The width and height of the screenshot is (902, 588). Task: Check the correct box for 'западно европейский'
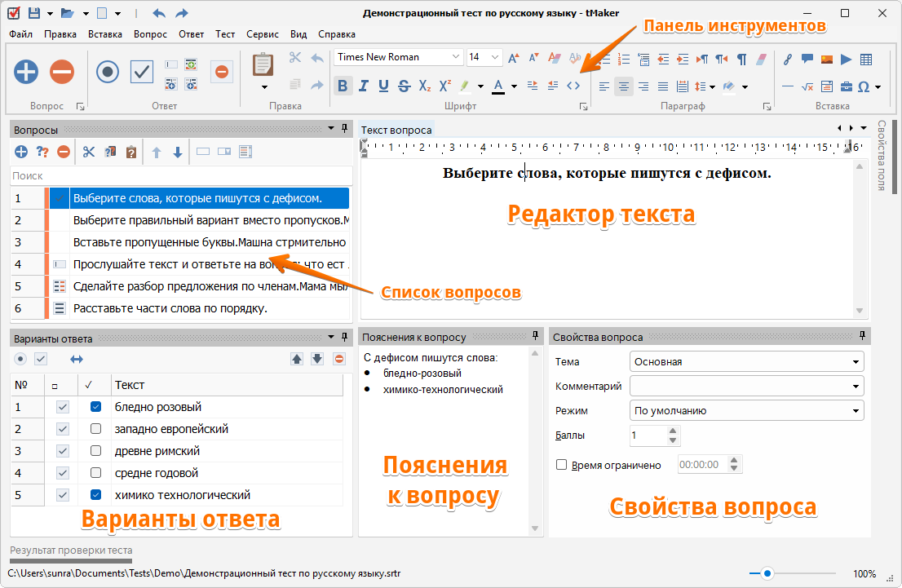click(x=96, y=429)
